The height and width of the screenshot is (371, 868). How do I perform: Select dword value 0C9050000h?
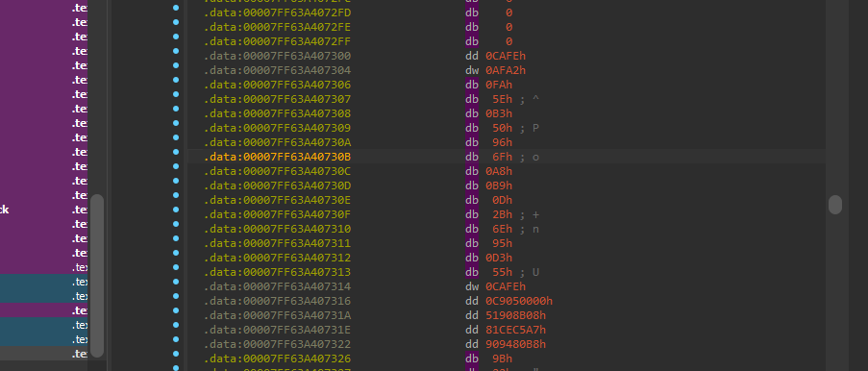(519, 301)
